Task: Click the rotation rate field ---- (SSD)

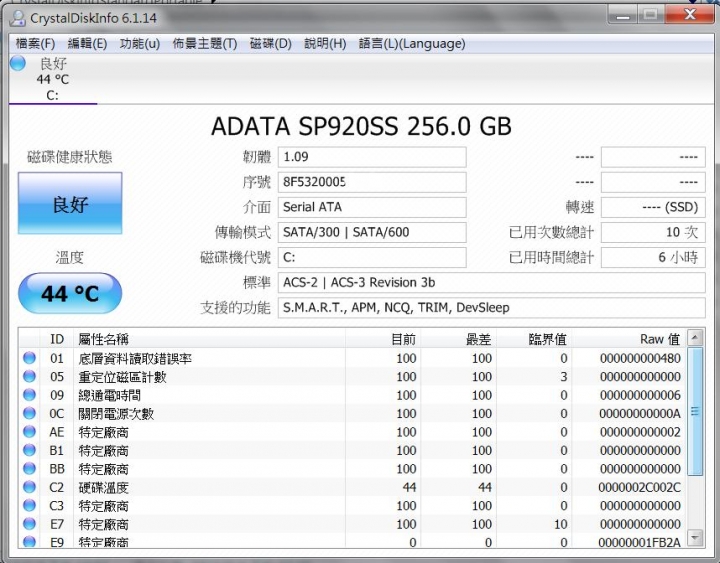Action: tap(653, 207)
